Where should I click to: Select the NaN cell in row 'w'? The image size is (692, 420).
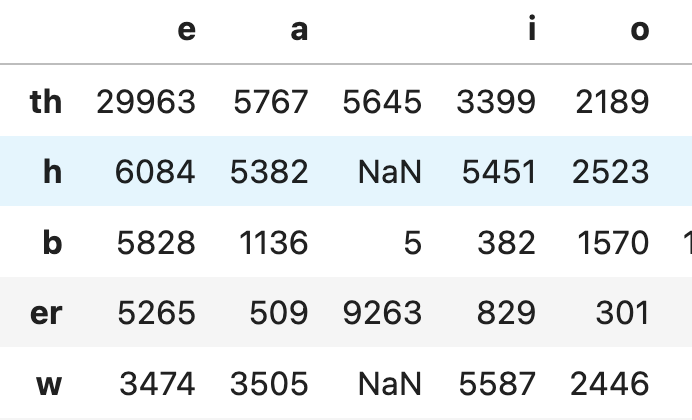(390, 382)
